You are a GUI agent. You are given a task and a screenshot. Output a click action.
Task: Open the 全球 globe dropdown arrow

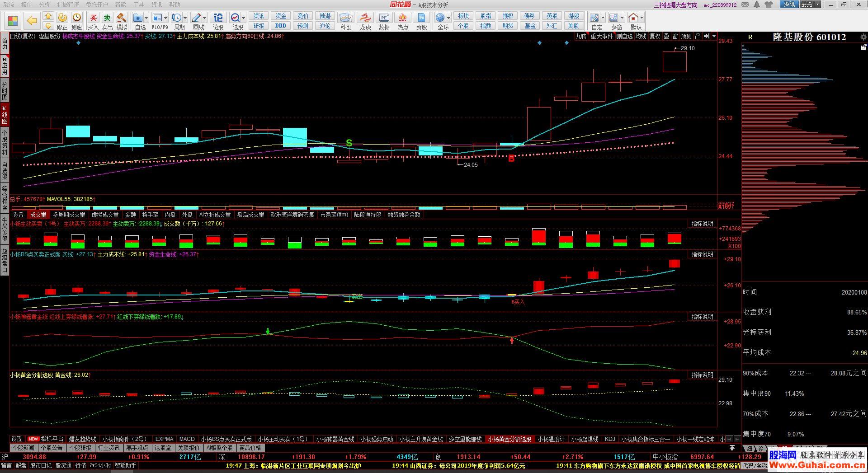pos(448,18)
